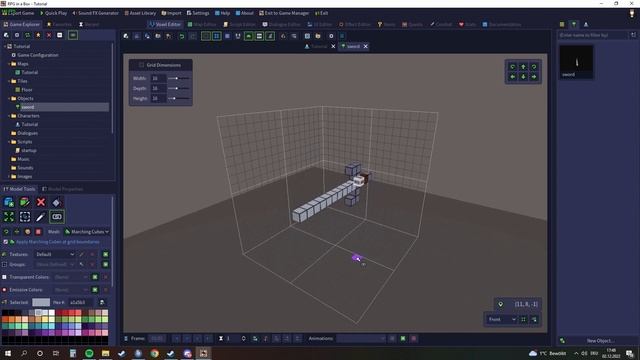Switch to the Model Tools tab
The height and width of the screenshot is (360, 640).
(19, 189)
